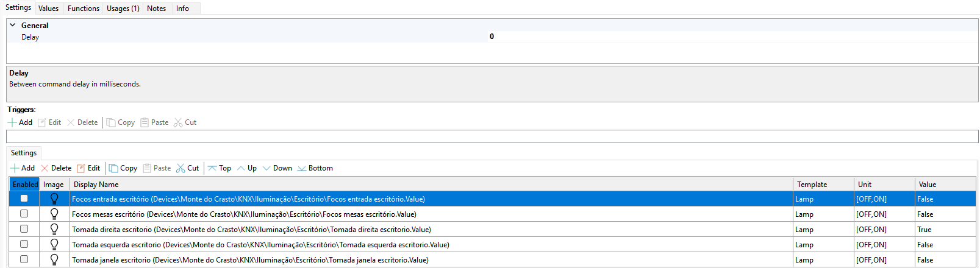980x268 pixels.
Task: Click Edit in the Settings toolbar
Action: point(88,168)
